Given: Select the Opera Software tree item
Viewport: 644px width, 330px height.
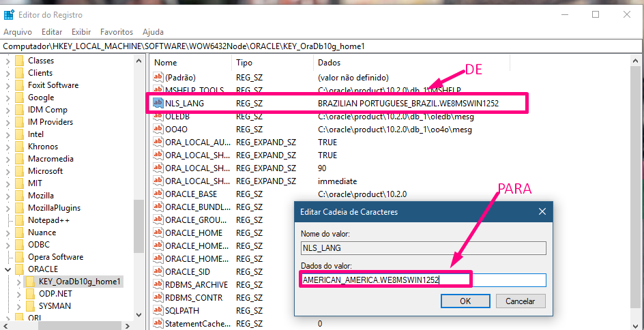Looking at the screenshot, I should (55, 257).
